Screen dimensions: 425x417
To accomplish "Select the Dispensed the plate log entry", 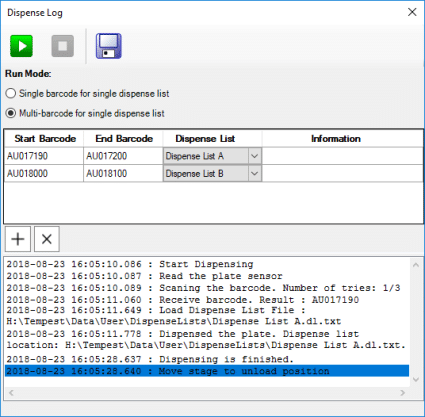I will click(207, 340).
